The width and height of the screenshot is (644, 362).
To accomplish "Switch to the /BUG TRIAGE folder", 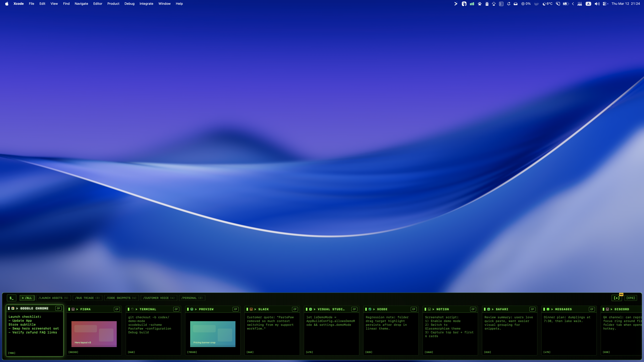I will tap(87, 298).
